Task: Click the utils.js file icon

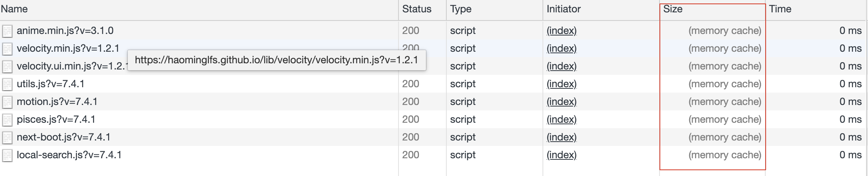Action: pos(7,84)
